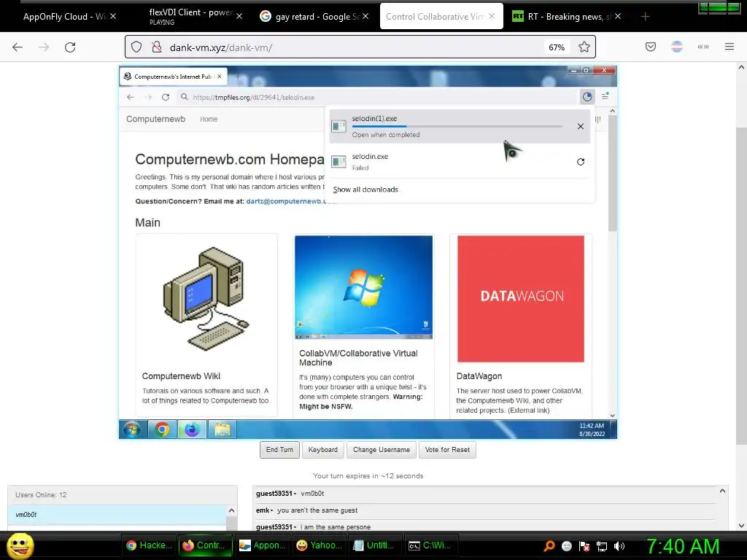
Task: Go back in the VM browser
Action: click(x=131, y=97)
